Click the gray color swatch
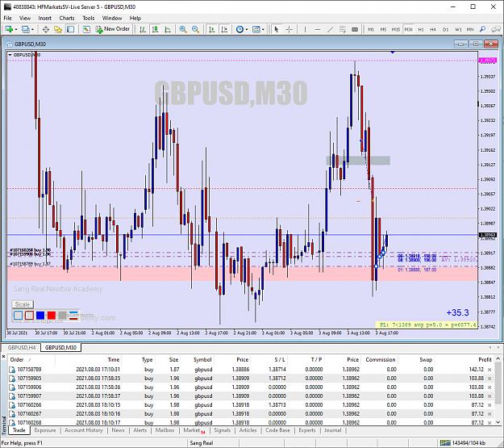Image resolution: width=504 pixels, height=448 pixels. [62, 316]
